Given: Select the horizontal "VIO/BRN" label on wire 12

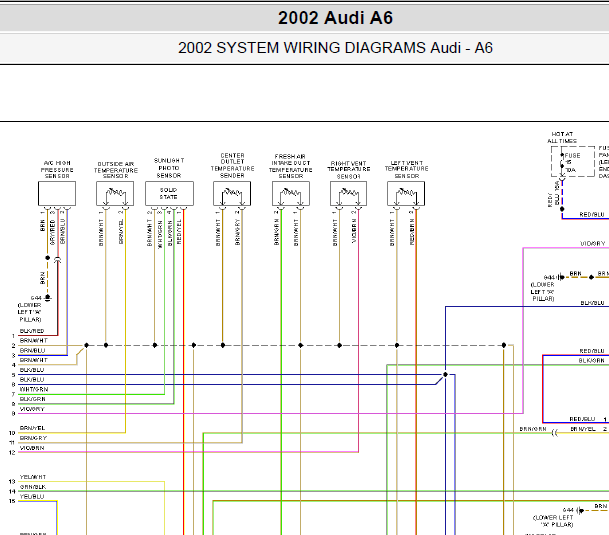Looking at the screenshot, I should [x=32, y=448].
